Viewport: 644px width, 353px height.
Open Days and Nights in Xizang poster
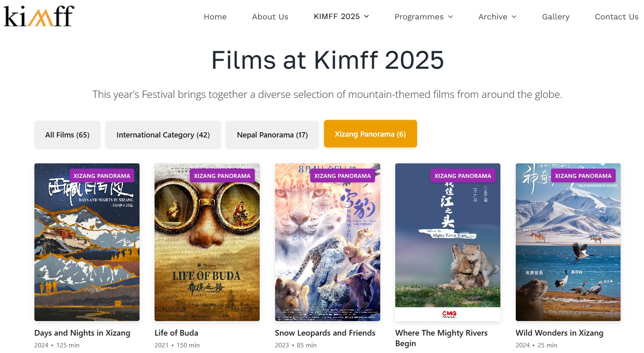tap(87, 242)
